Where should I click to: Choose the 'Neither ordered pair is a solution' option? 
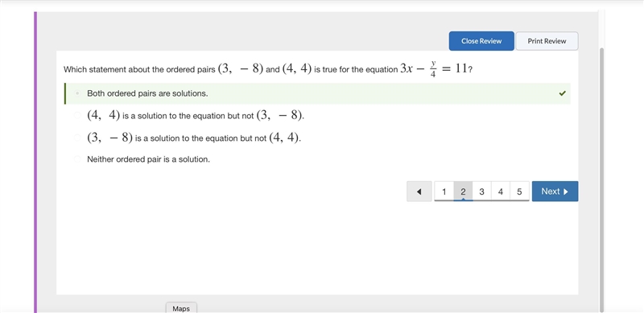[77, 159]
